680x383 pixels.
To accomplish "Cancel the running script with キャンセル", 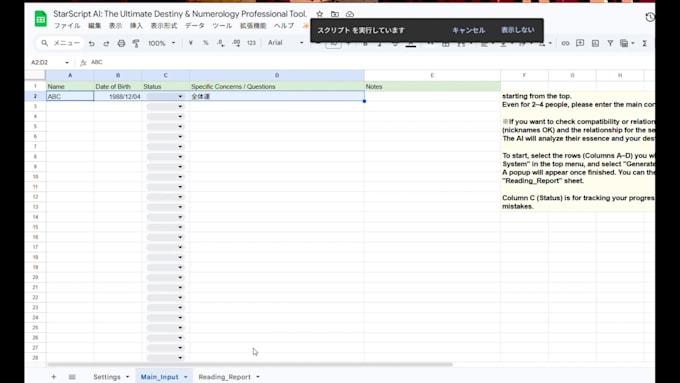I will 468,30.
